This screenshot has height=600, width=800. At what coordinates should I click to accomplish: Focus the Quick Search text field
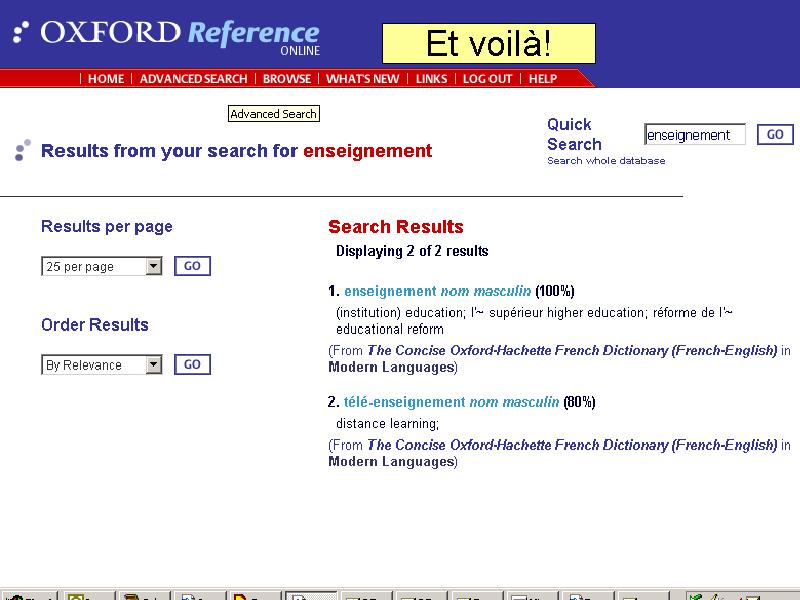pos(694,135)
